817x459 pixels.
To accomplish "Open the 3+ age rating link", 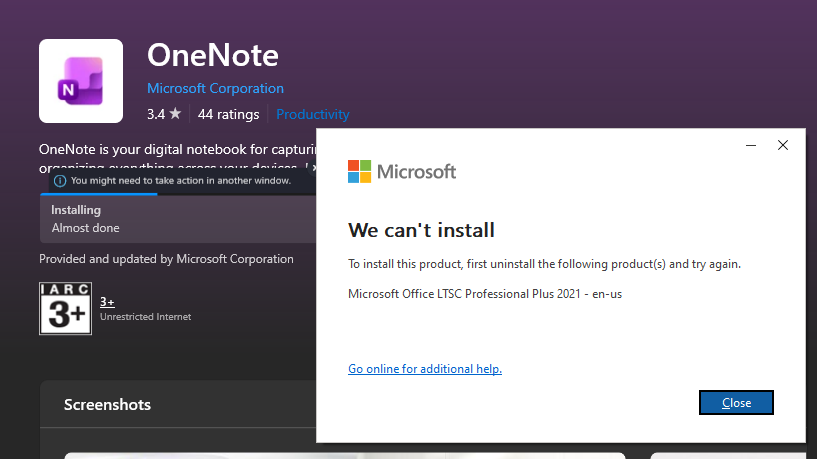I will click(x=107, y=302).
